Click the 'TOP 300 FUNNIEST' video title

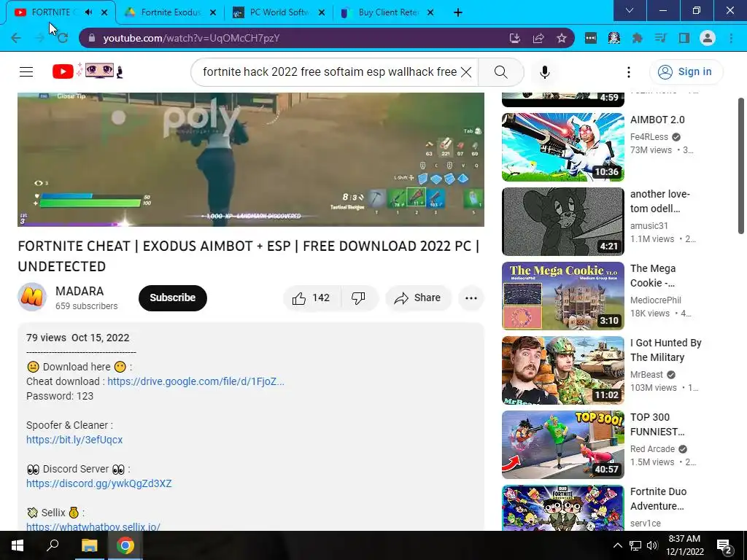click(657, 424)
